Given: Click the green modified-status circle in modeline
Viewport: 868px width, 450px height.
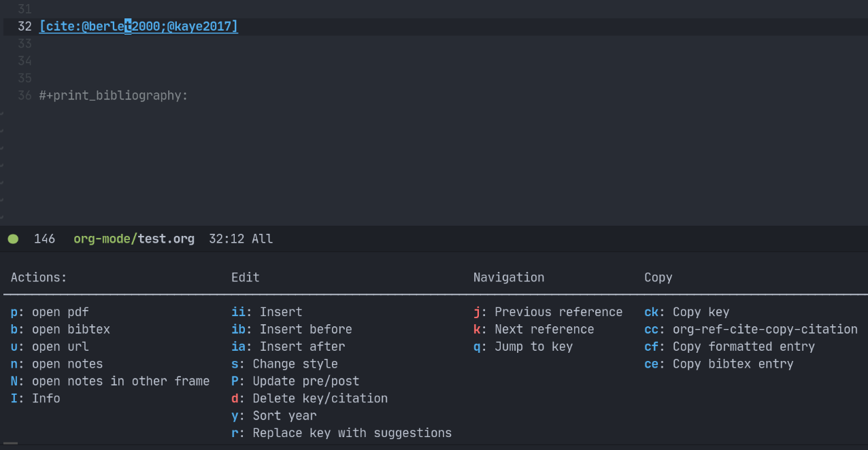Looking at the screenshot, I should click(12, 239).
